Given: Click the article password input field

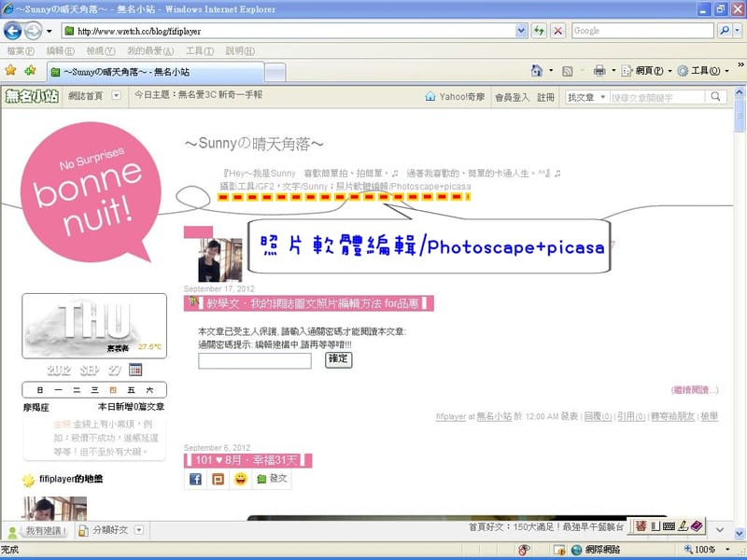Looking at the screenshot, I should coord(254,360).
